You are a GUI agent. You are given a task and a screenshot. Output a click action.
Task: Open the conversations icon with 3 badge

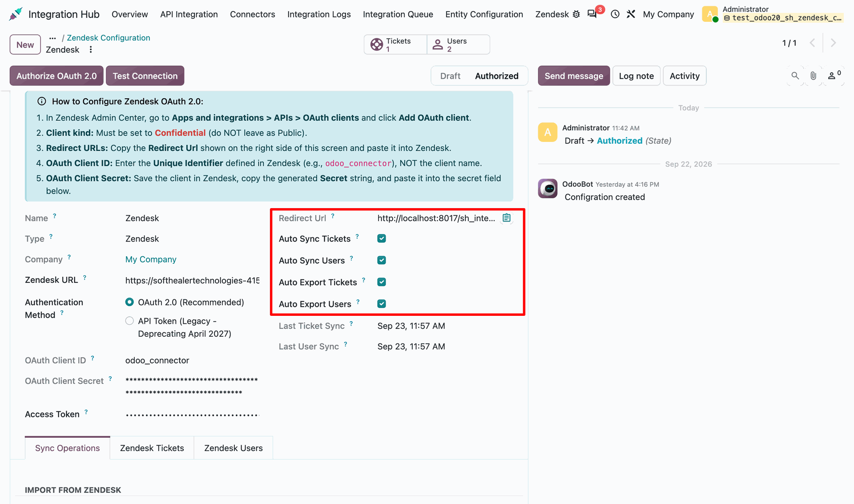pos(592,14)
